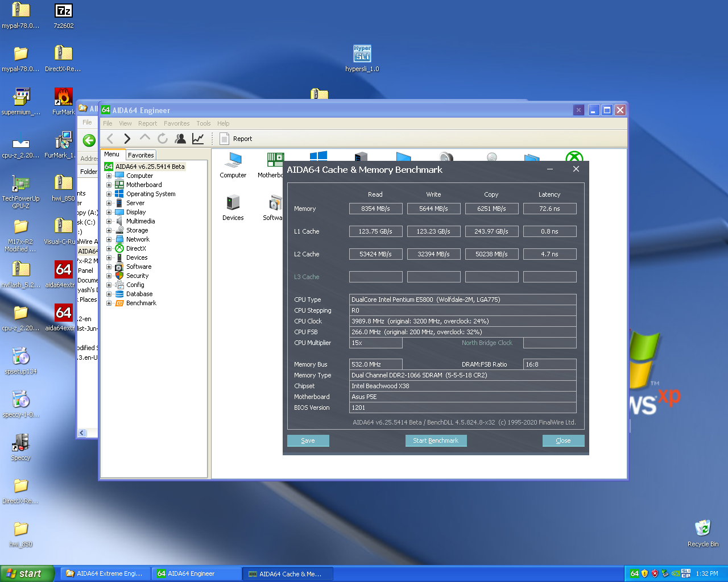Open the Report menu in menu bar
Screen dimensions: 728x582
click(147, 123)
